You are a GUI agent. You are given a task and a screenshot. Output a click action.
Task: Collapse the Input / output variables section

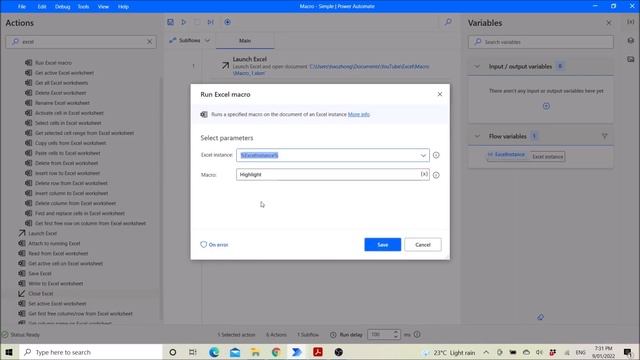(477, 66)
